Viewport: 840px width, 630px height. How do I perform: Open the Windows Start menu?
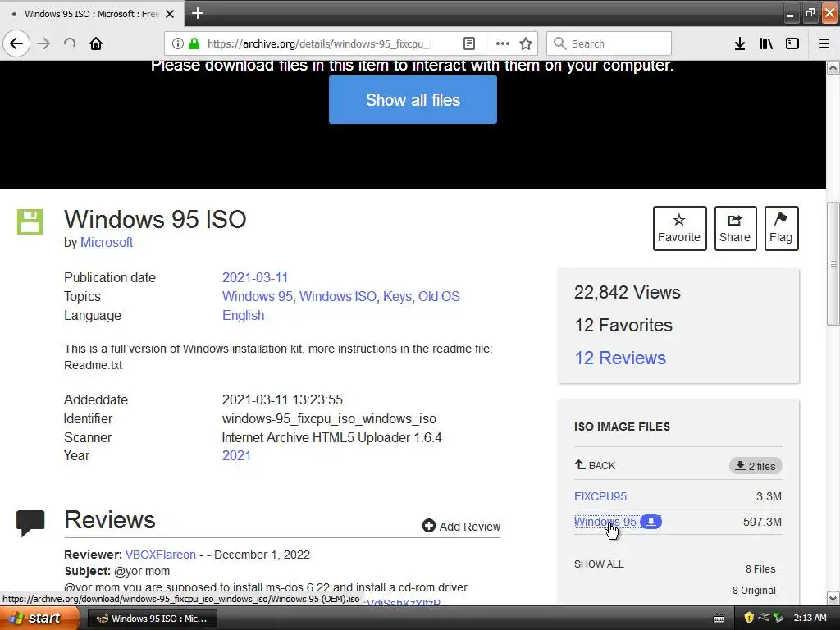click(39, 618)
